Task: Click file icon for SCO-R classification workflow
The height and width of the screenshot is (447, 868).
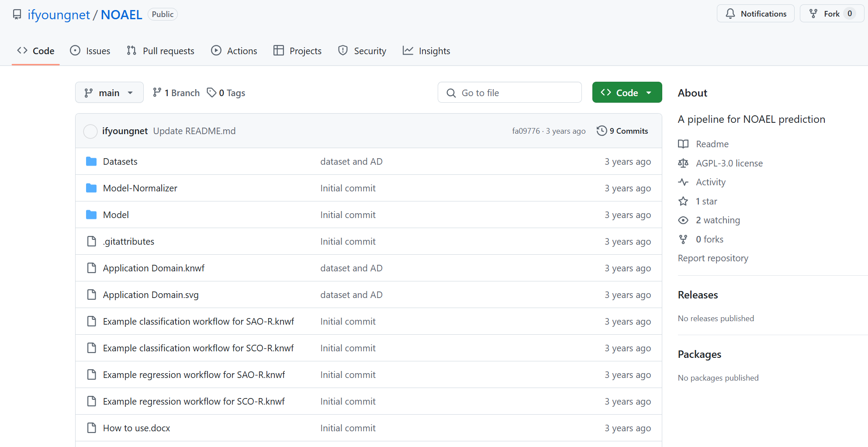Action: 91,348
